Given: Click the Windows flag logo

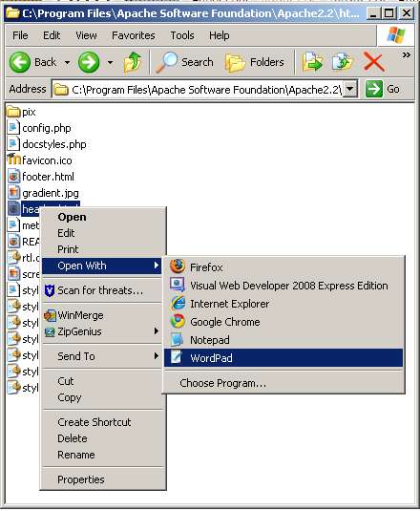Looking at the screenshot, I should (395, 35).
